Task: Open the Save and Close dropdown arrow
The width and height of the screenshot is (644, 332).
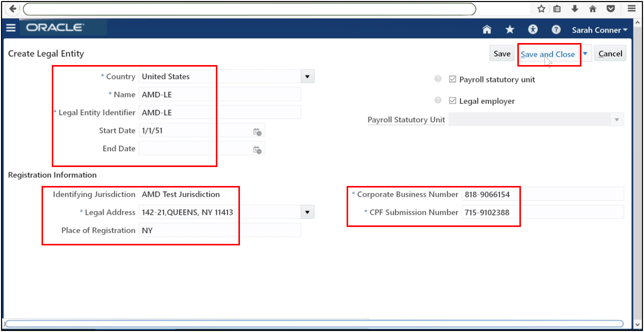Action: (584, 53)
